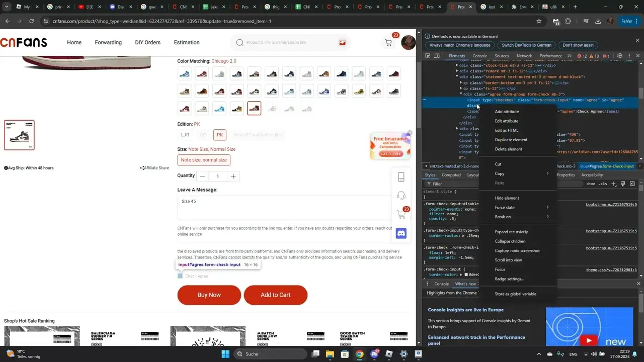Click the warnings count triangle indicator
Viewport: 644px width, 362px height.
point(594,56)
